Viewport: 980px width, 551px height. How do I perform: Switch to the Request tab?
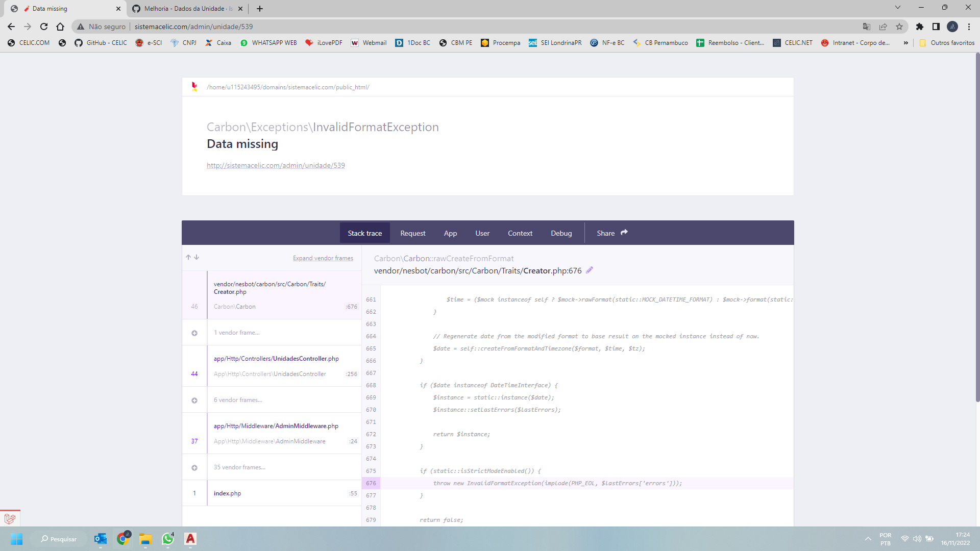click(412, 233)
